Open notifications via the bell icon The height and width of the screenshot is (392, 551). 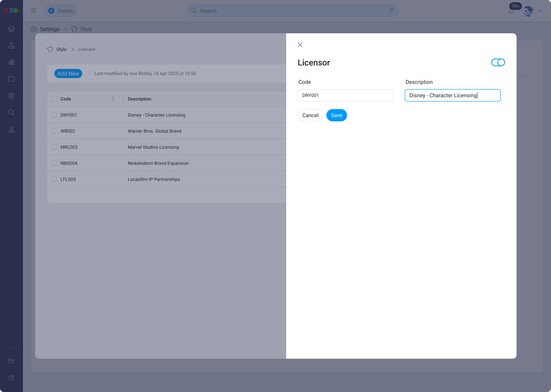click(512, 11)
